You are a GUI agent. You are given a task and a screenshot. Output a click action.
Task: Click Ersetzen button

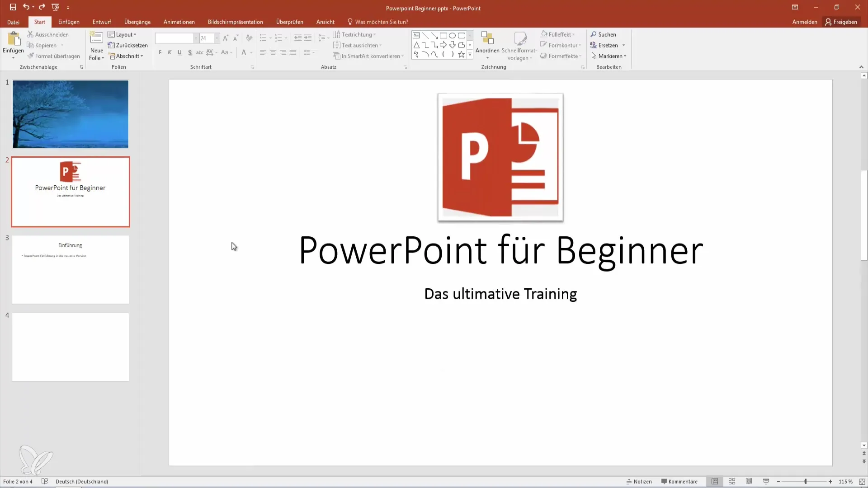(608, 45)
